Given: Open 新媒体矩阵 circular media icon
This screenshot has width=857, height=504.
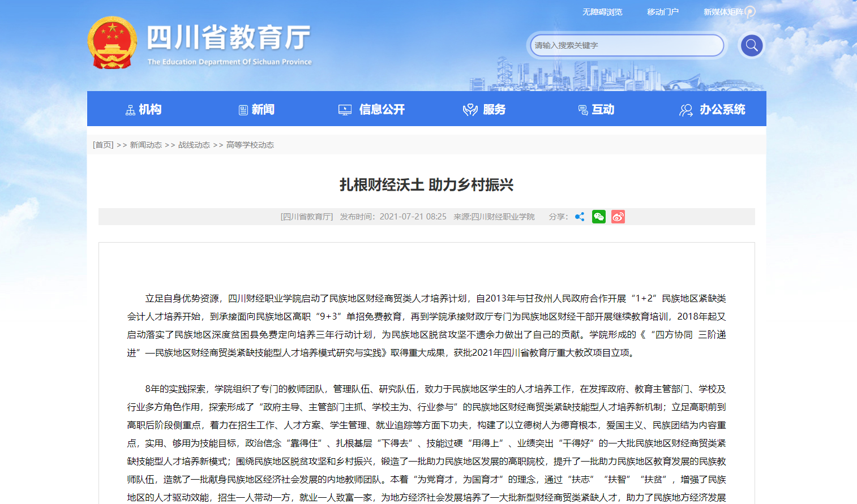Looking at the screenshot, I should [750, 11].
